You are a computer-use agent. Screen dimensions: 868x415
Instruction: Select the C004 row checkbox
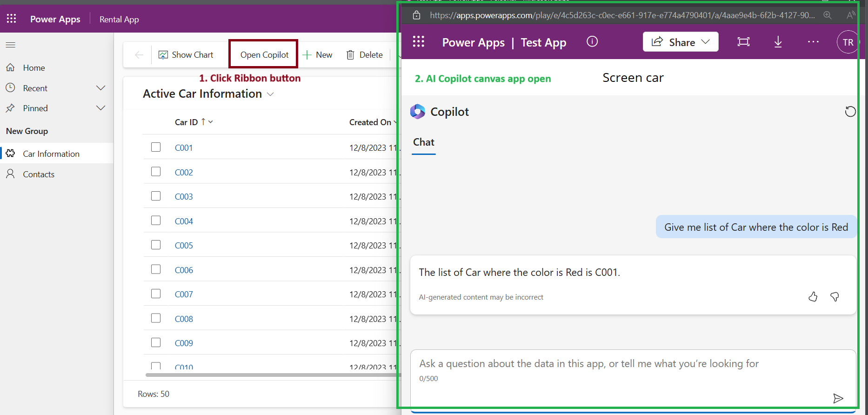pyautogui.click(x=156, y=221)
